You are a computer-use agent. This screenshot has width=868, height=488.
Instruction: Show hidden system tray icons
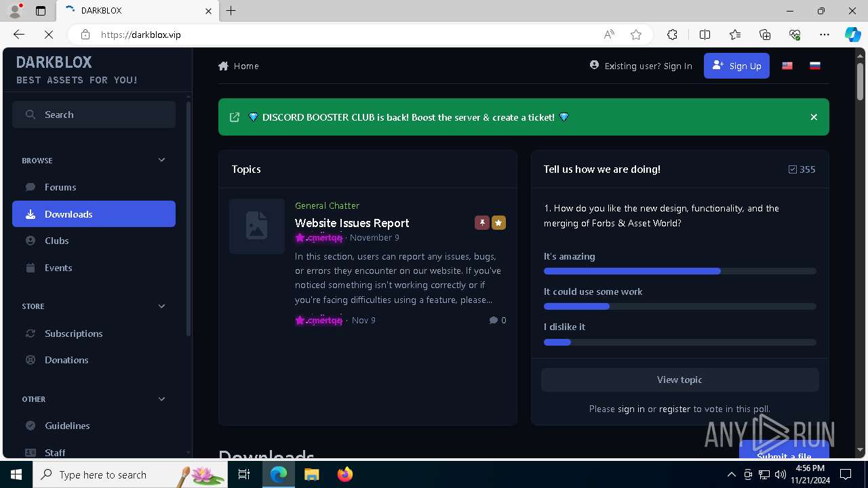point(731,474)
